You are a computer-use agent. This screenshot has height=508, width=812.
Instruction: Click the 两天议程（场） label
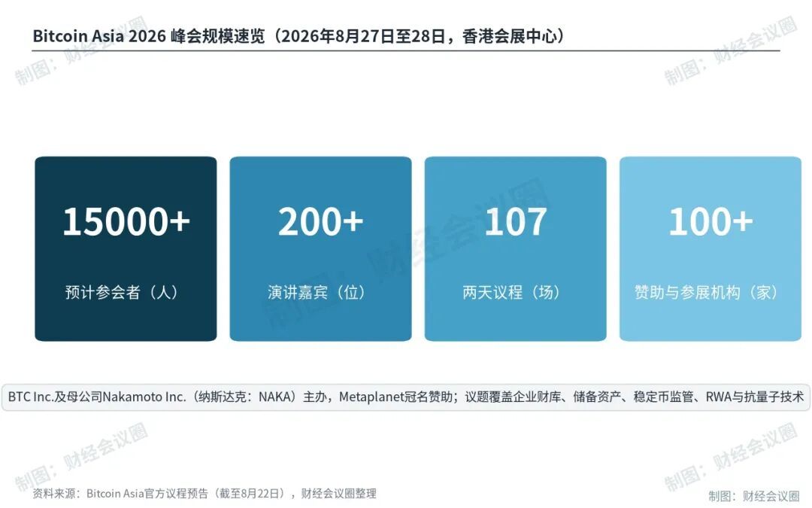click(x=512, y=292)
